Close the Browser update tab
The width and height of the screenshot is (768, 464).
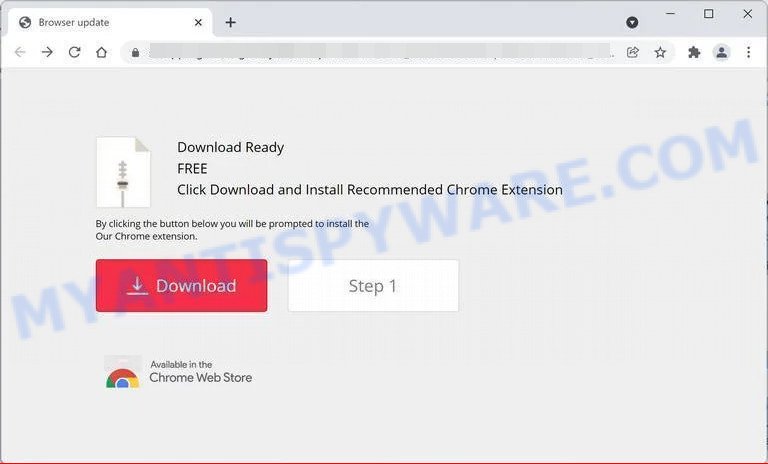coord(198,23)
